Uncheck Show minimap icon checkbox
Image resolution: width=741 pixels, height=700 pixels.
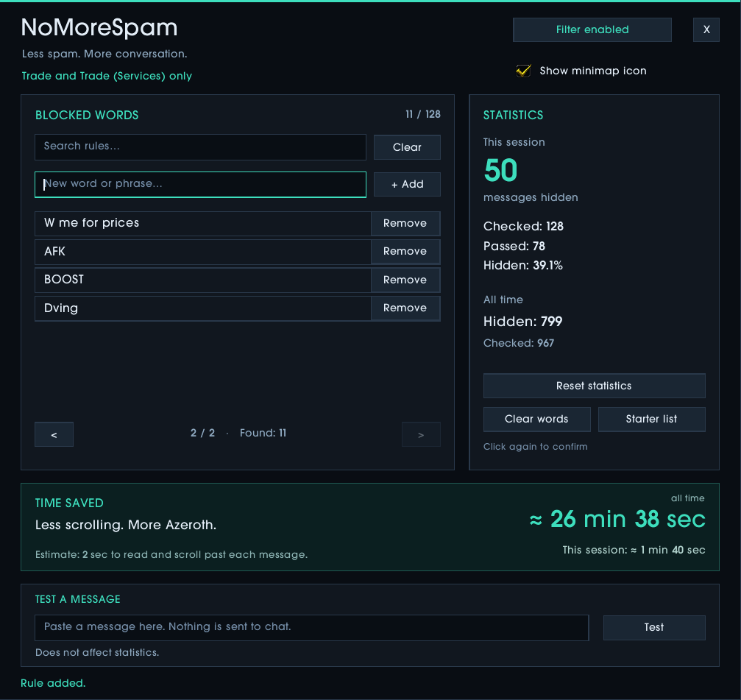pos(523,71)
